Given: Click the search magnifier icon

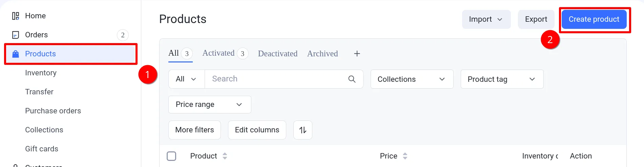Looking at the screenshot, I should tap(352, 79).
